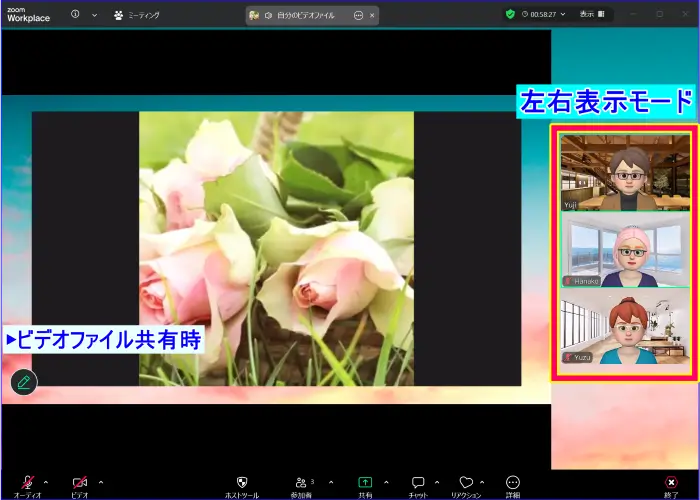700x500 pixels.
Task: Unmute the microphone with the オーディオ button
Action: [x=27, y=484]
